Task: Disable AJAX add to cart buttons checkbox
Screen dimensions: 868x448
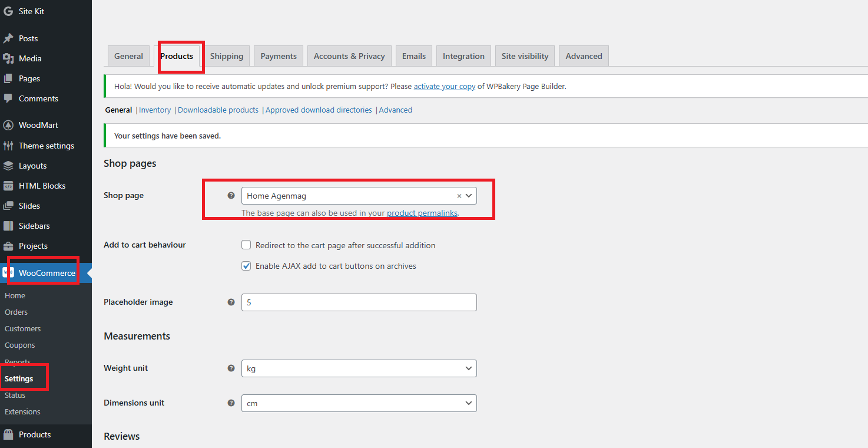Action: pos(246,266)
